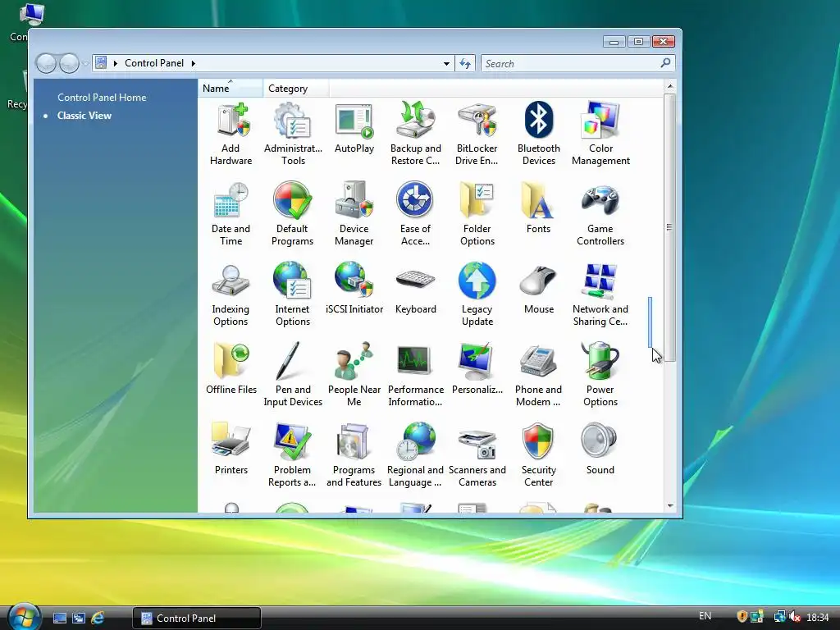Click the Control Panel breadcrumb text
Screen dimensions: 840x630
pyautogui.click(x=154, y=63)
